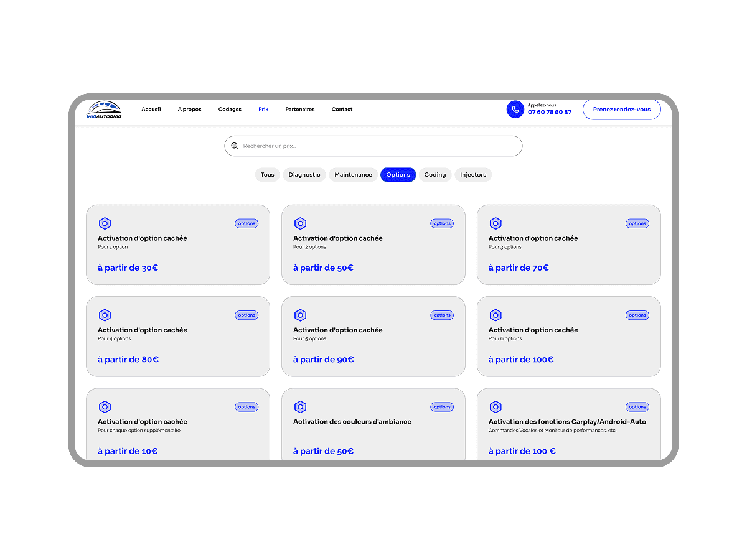Click the nut icon on 'Pour 2 options' card
This screenshot has height=560, width=747.
click(300, 223)
